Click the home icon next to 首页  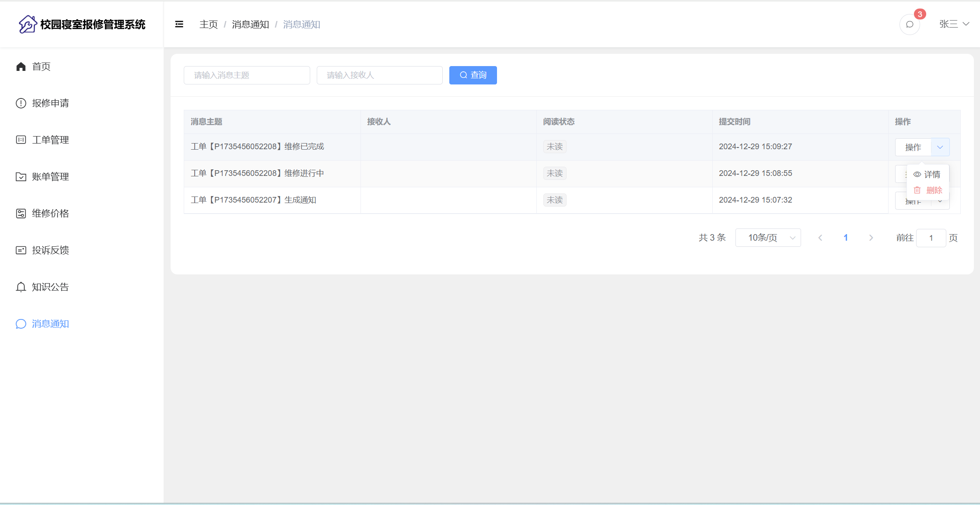(x=21, y=67)
